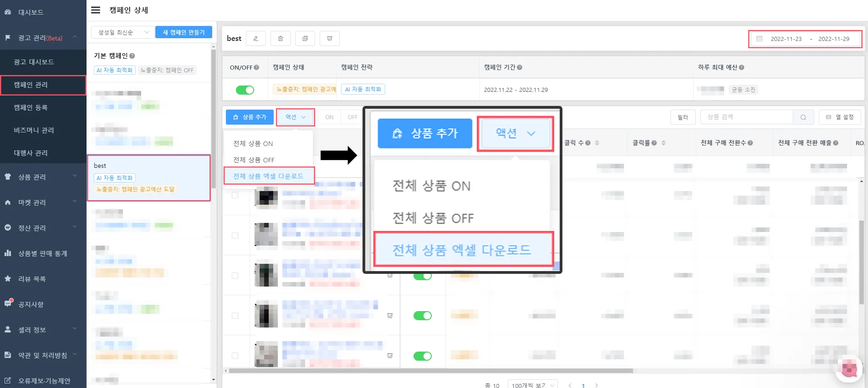868x388 pixels.
Task: Show the ON/OFF column help tooltip icon
Action: coord(256,67)
